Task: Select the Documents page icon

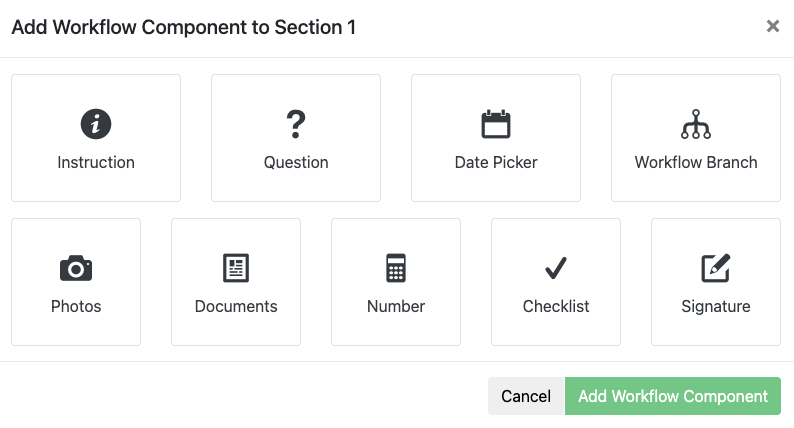Action: (x=236, y=268)
